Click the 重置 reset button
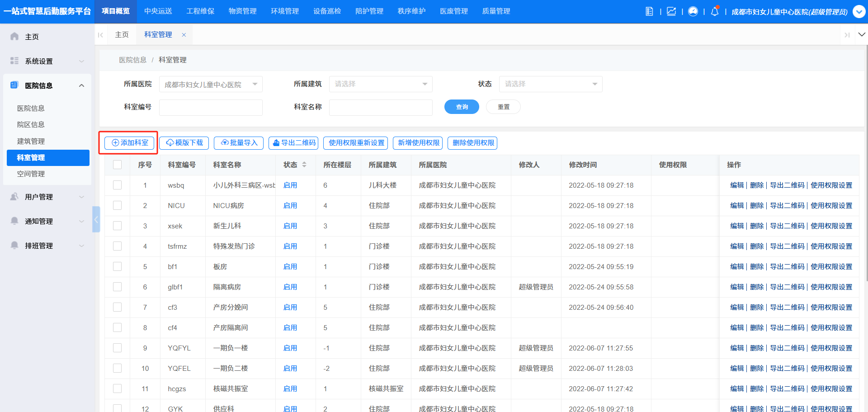 (503, 107)
